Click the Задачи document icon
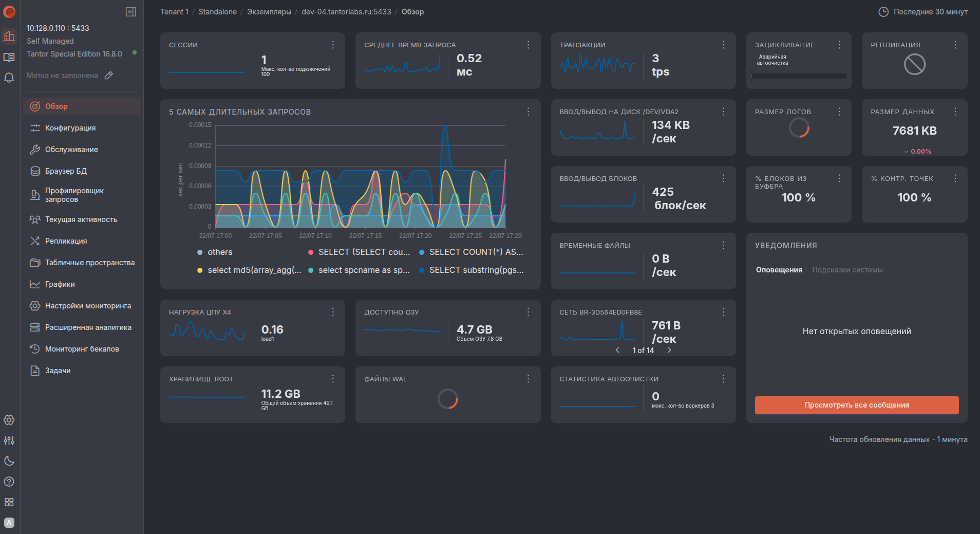This screenshot has height=534, width=980. [35, 371]
